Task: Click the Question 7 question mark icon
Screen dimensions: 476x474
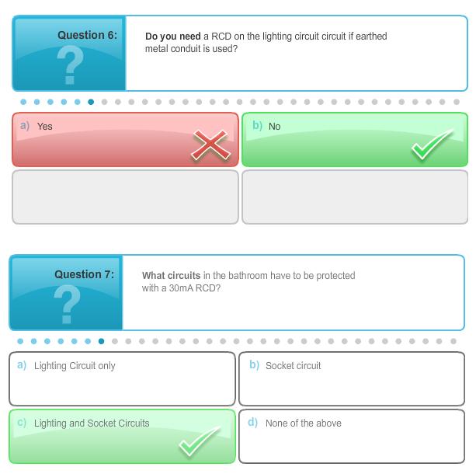Action: pos(67,305)
